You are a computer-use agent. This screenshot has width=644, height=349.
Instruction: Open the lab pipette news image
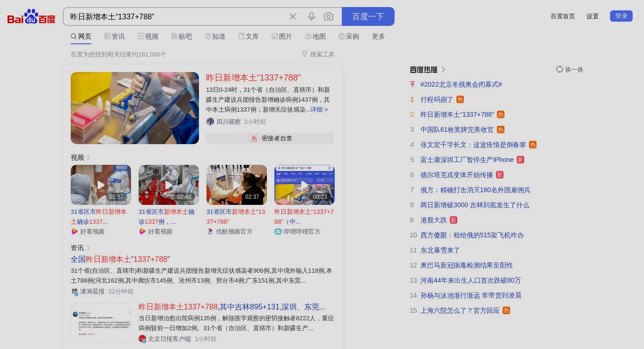[135, 108]
